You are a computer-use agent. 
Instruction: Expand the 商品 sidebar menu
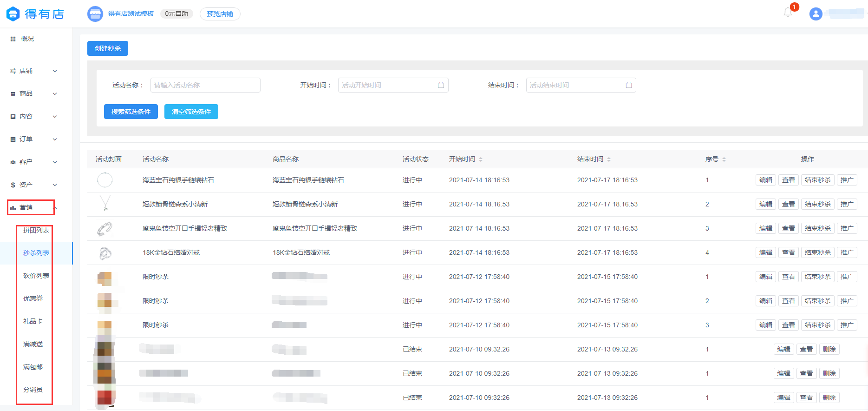click(33, 94)
